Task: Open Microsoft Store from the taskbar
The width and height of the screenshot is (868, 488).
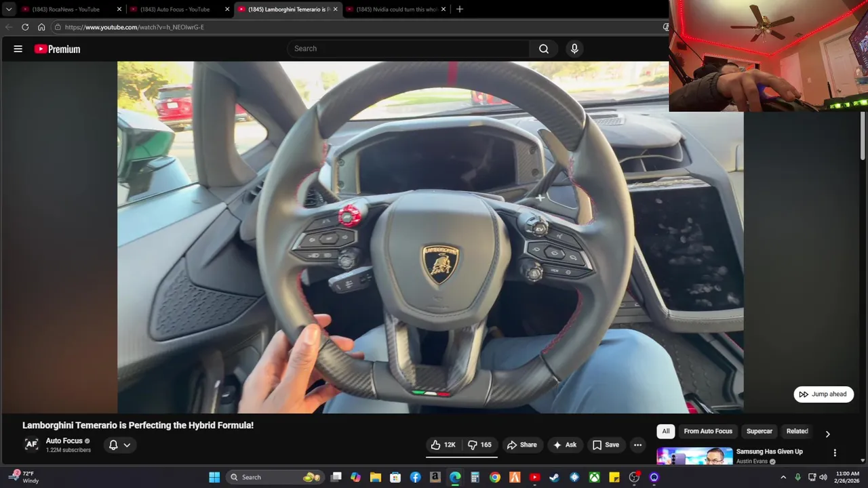Action: pos(395,477)
